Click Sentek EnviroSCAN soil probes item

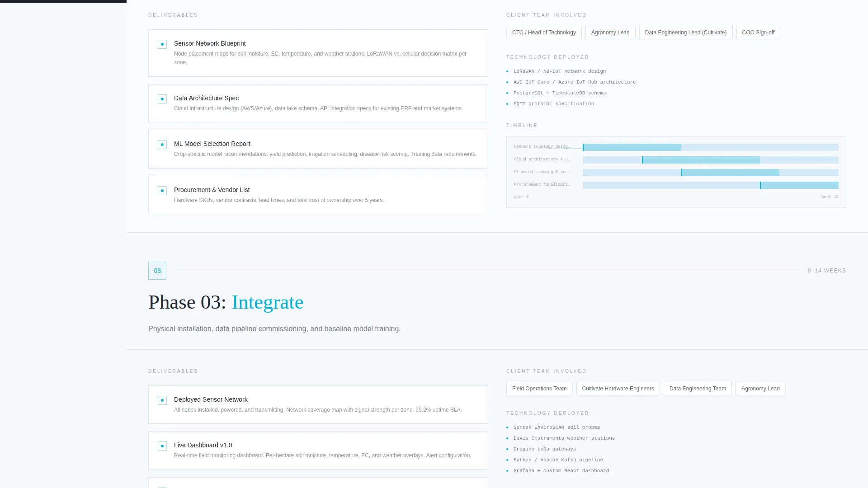pos(557,427)
